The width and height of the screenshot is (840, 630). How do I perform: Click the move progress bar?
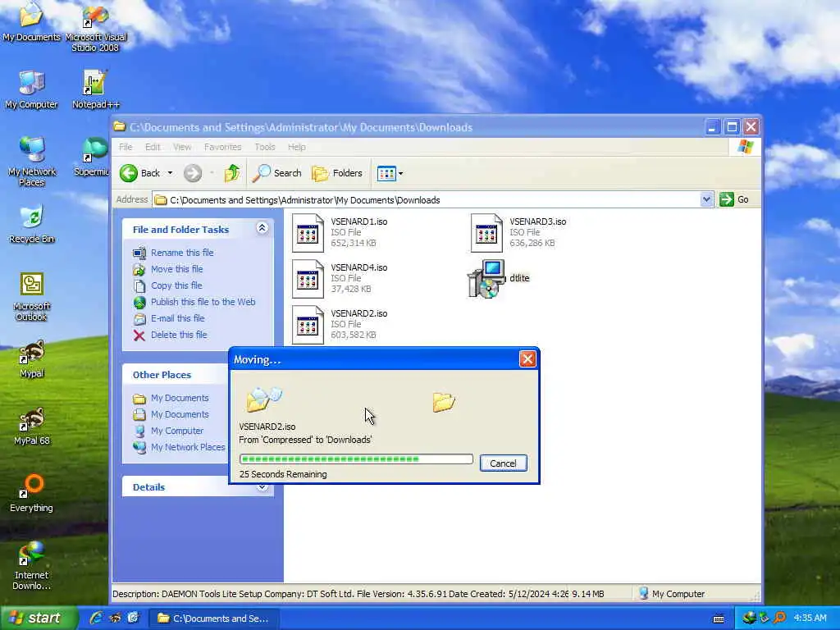tap(356, 459)
